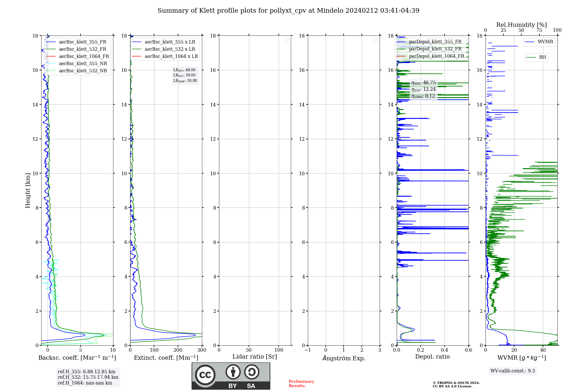Screen dimensions: 577x392
Task: Select aerBsc_klett_355_FR legend entry
Action: point(78,42)
